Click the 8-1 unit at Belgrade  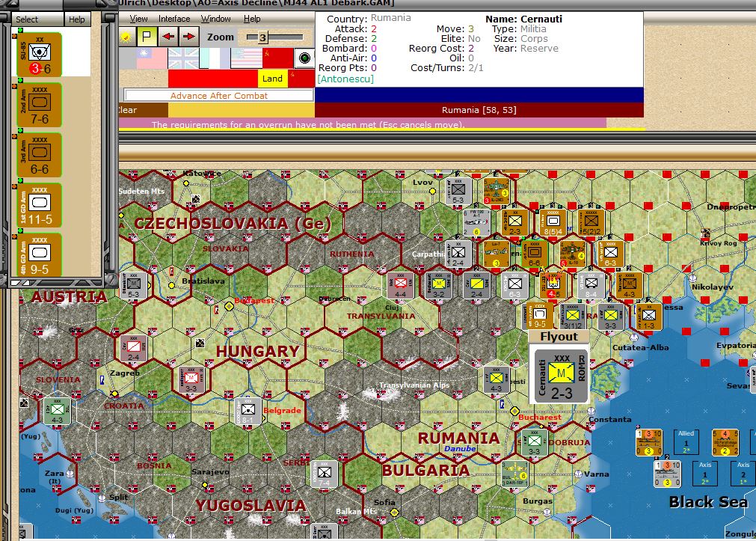248,412
